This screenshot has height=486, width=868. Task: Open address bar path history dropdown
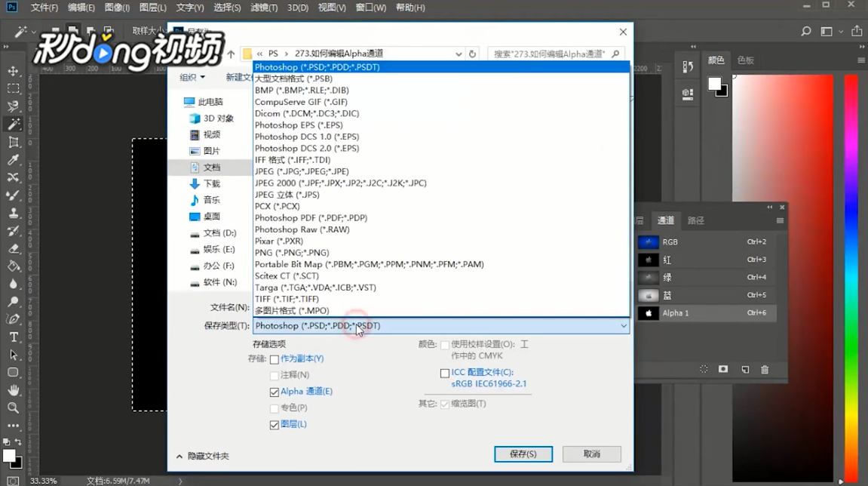pyautogui.click(x=459, y=54)
